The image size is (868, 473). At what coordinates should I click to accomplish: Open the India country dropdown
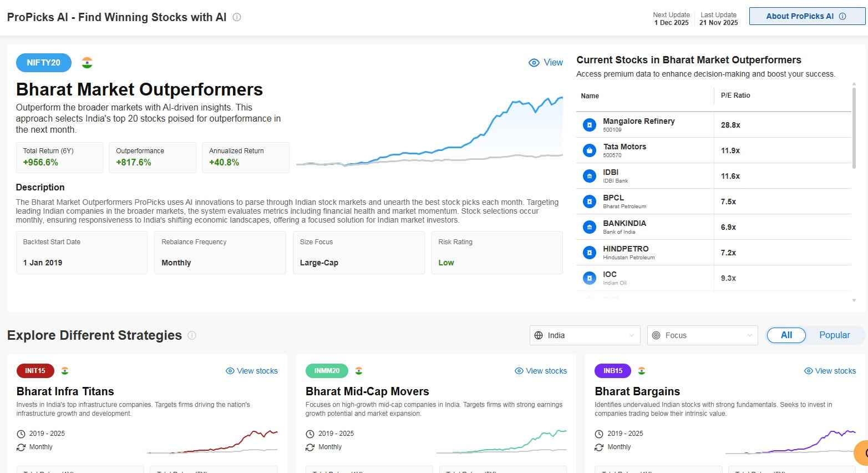[x=585, y=335]
